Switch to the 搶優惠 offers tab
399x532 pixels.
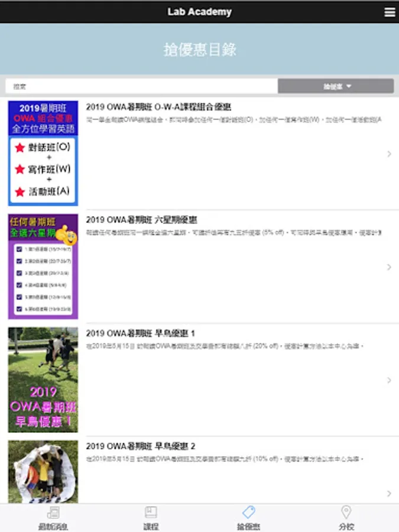point(248,518)
